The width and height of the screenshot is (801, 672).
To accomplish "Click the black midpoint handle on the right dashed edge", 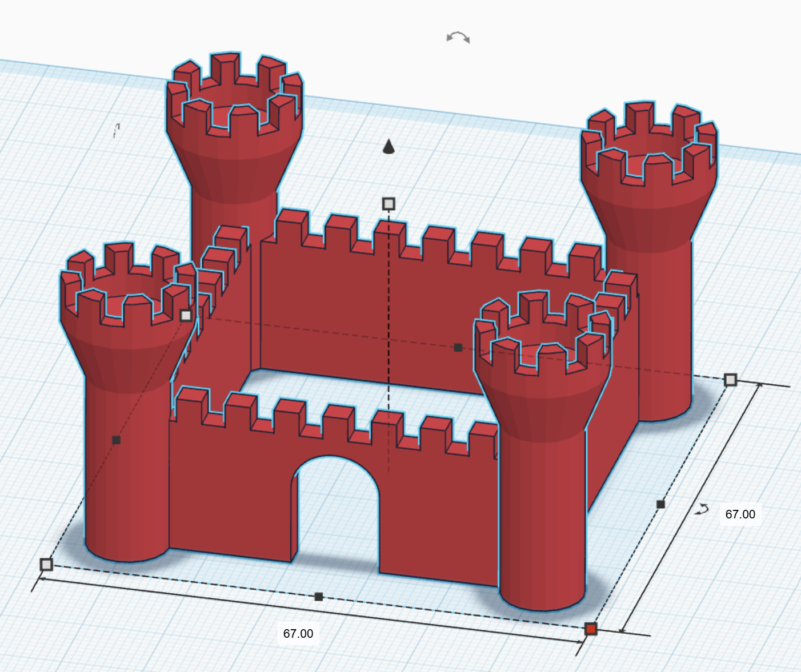I will point(661,503).
